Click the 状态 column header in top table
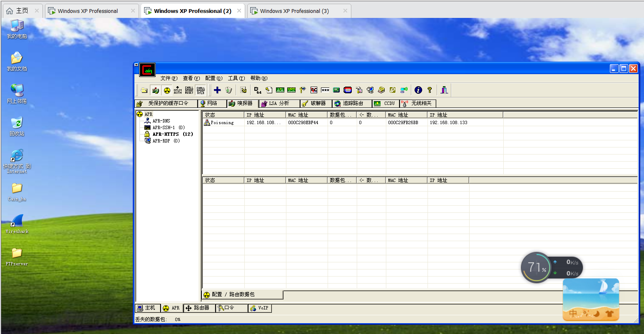This screenshot has width=644, height=334. click(223, 115)
